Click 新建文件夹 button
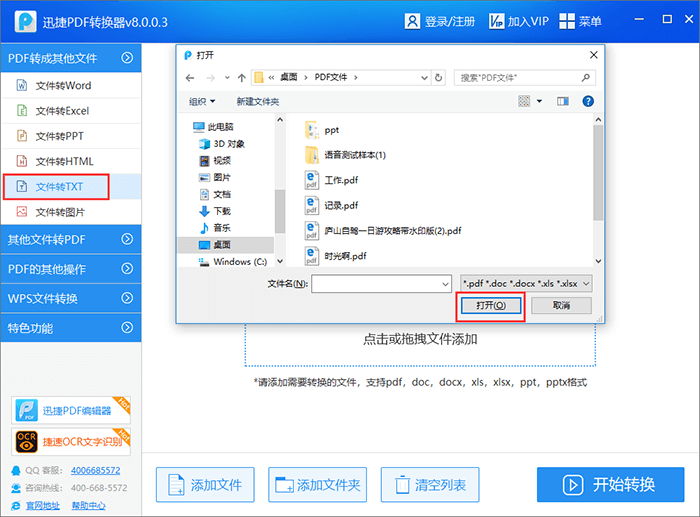 (258, 101)
